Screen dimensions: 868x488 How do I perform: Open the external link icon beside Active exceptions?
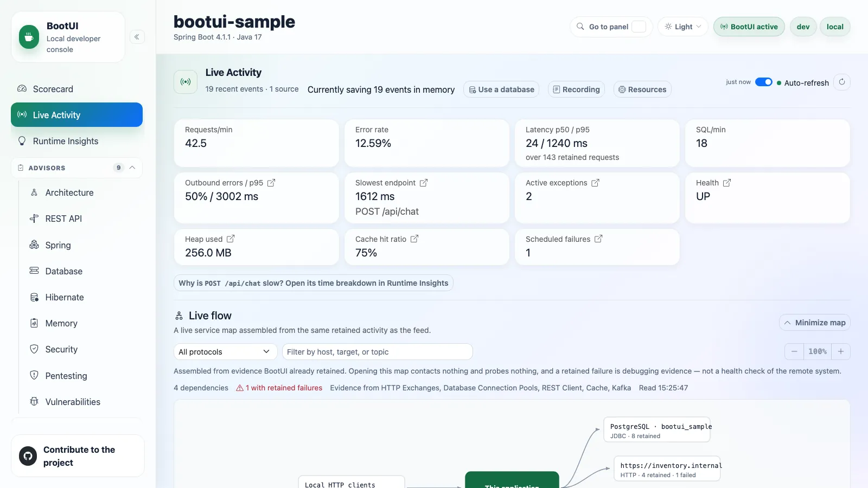595,183
